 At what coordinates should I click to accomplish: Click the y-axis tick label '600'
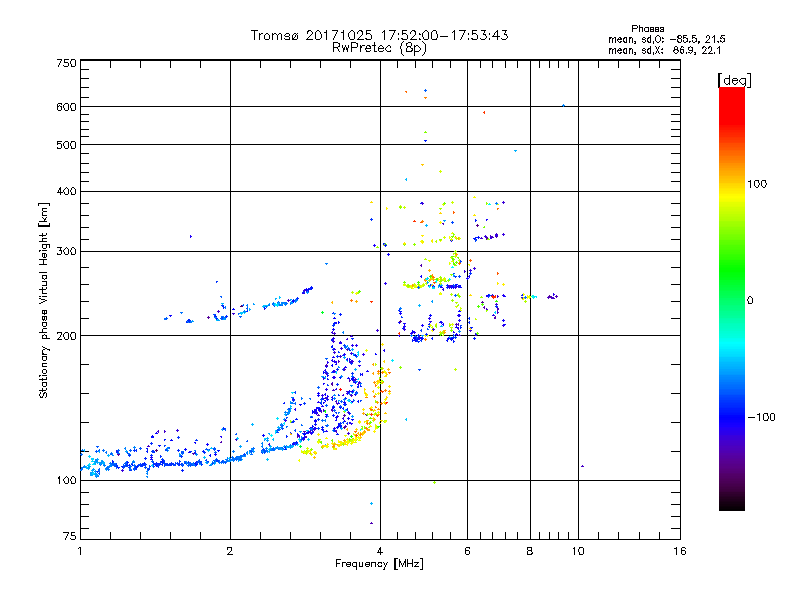pyautogui.click(x=66, y=107)
